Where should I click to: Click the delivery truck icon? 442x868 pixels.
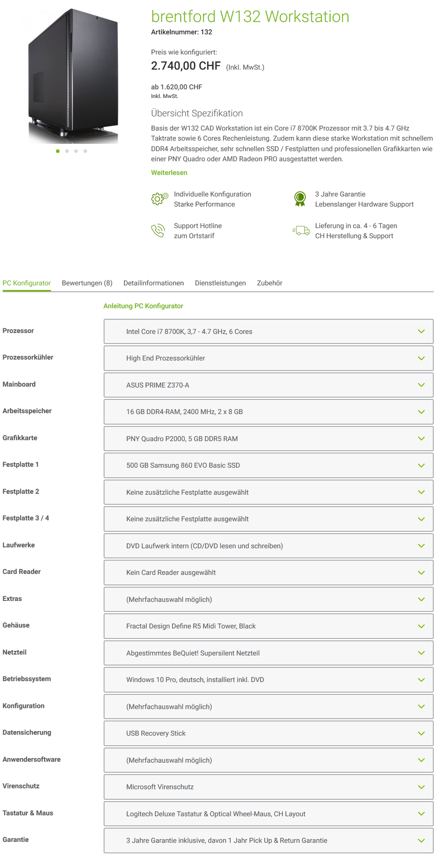click(x=301, y=230)
